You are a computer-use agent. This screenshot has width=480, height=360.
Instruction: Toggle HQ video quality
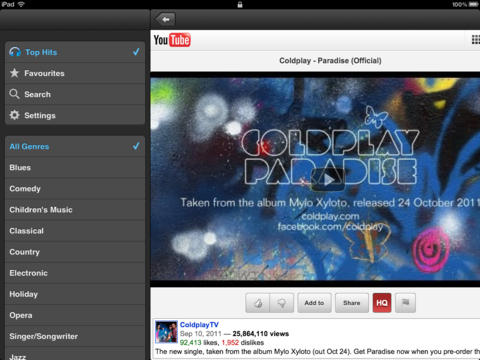coord(382,303)
